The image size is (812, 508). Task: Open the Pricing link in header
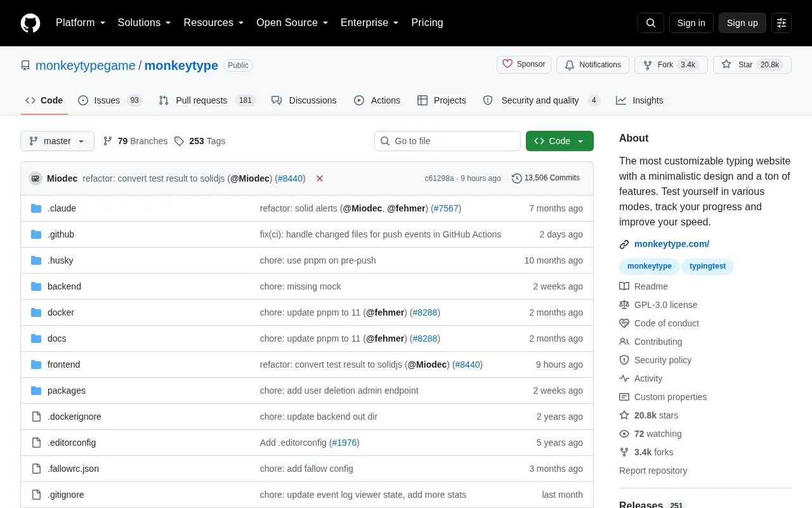click(427, 23)
